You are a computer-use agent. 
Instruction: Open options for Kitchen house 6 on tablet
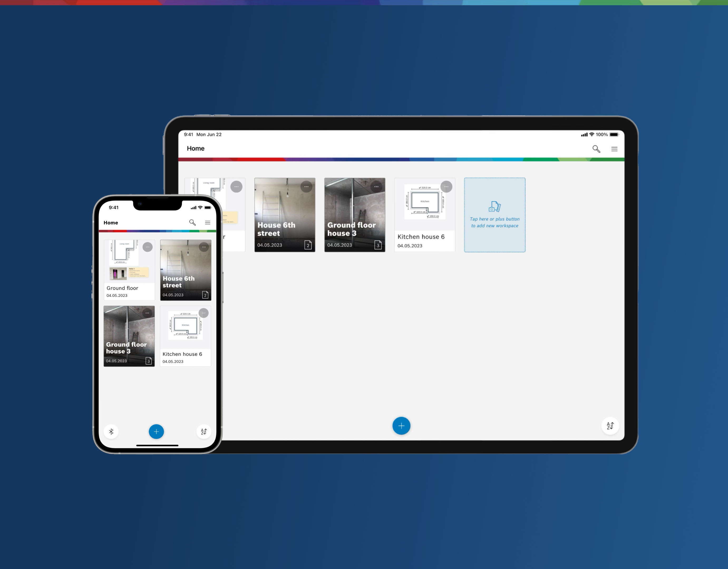(446, 187)
